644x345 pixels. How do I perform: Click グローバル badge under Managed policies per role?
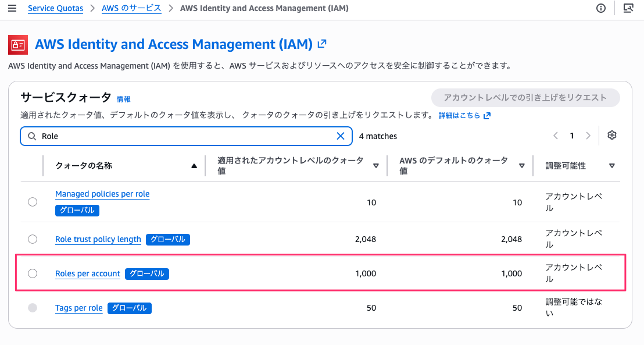pyautogui.click(x=77, y=210)
